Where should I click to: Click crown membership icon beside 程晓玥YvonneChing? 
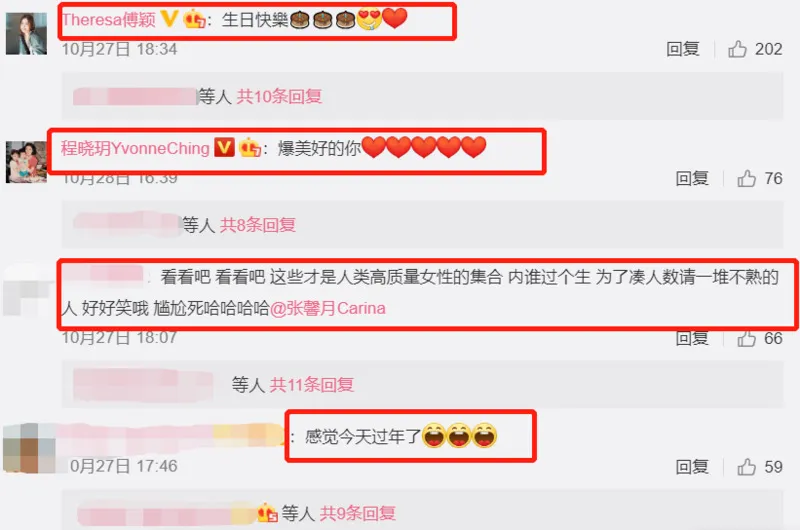(249, 148)
